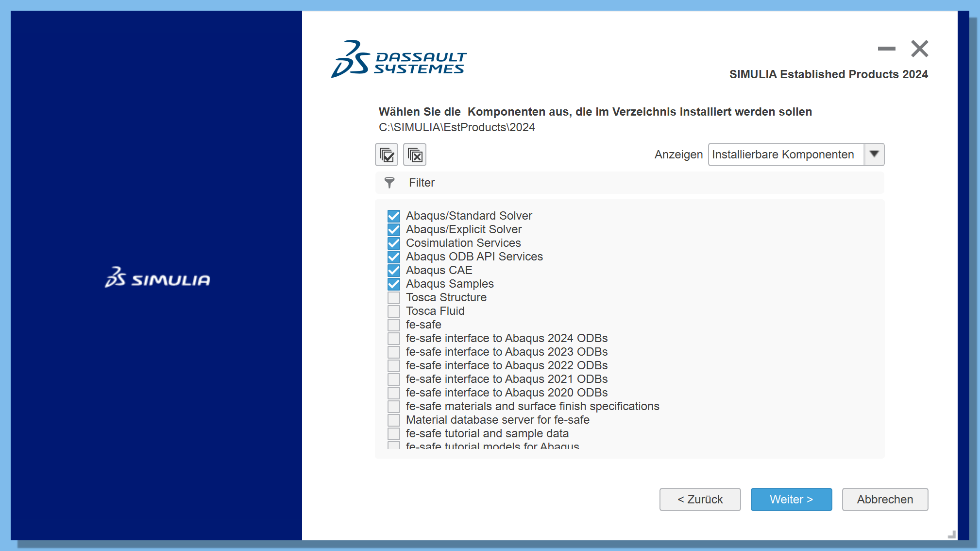Screen dimensions: 980x551
Task: Click the Weiter button to continue
Action: pos(791,499)
